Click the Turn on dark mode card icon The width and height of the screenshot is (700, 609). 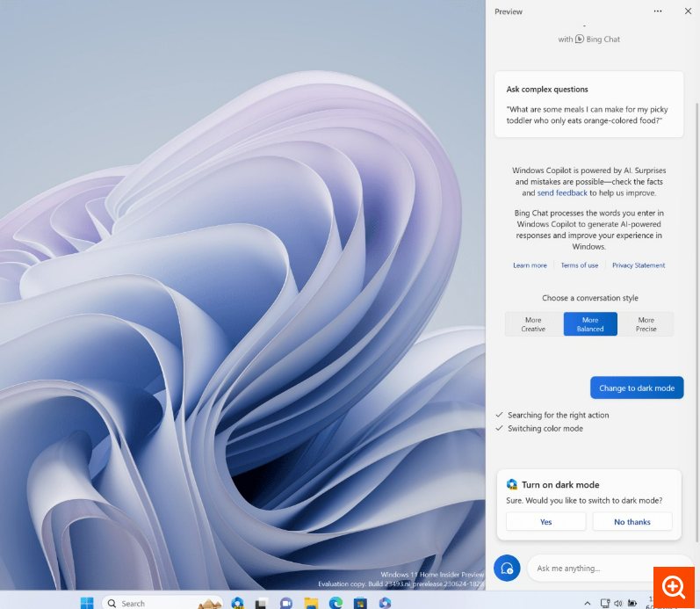[x=512, y=484]
